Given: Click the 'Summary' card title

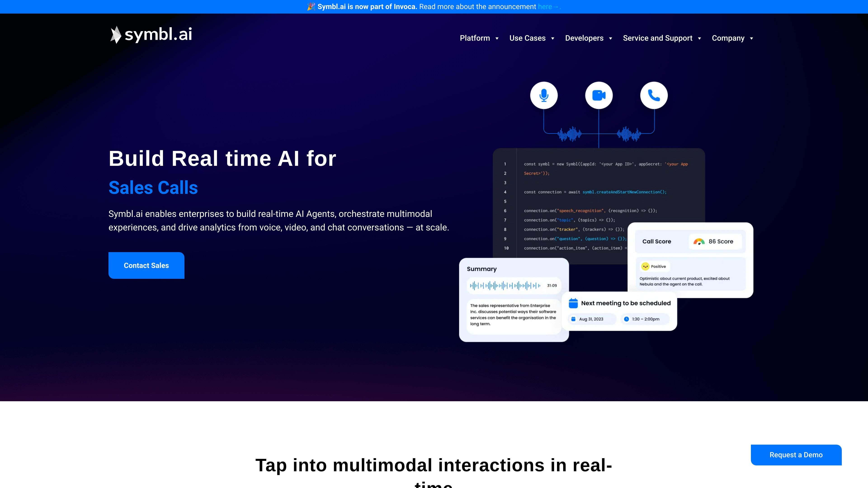Looking at the screenshot, I should (x=481, y=269).
